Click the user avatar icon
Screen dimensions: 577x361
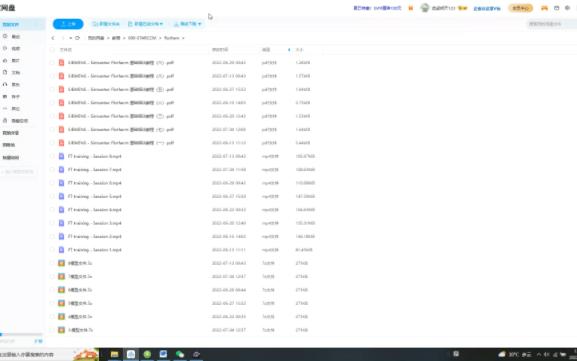pos(425,8)
